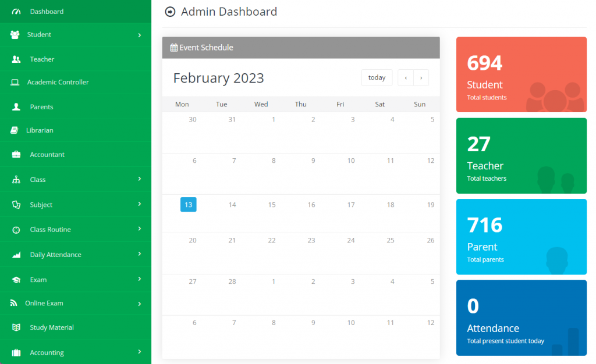Expand the Student submenu arrow

pos(139,35)
